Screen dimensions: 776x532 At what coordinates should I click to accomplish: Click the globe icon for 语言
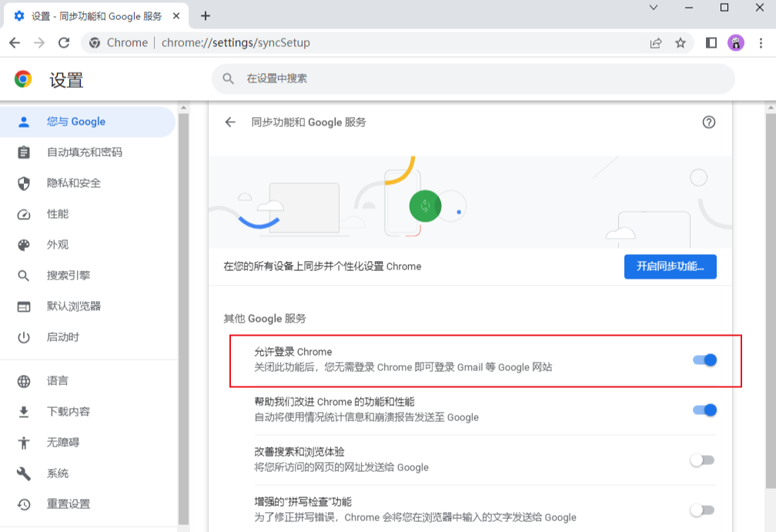[x=24, y=382]
